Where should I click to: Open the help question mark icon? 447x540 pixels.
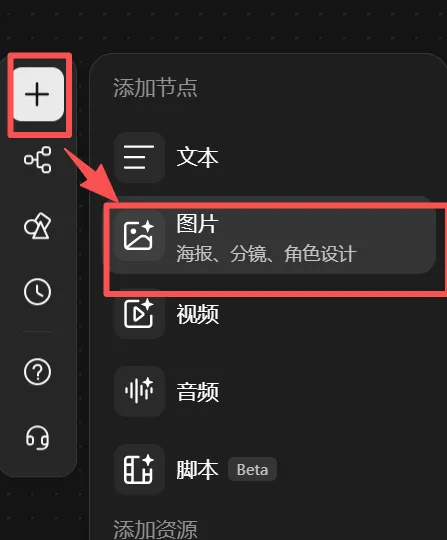(x=38, y=372)
